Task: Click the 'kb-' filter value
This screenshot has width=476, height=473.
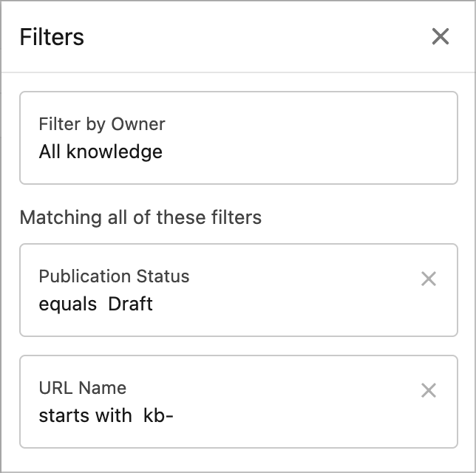Action: point(158,415)
